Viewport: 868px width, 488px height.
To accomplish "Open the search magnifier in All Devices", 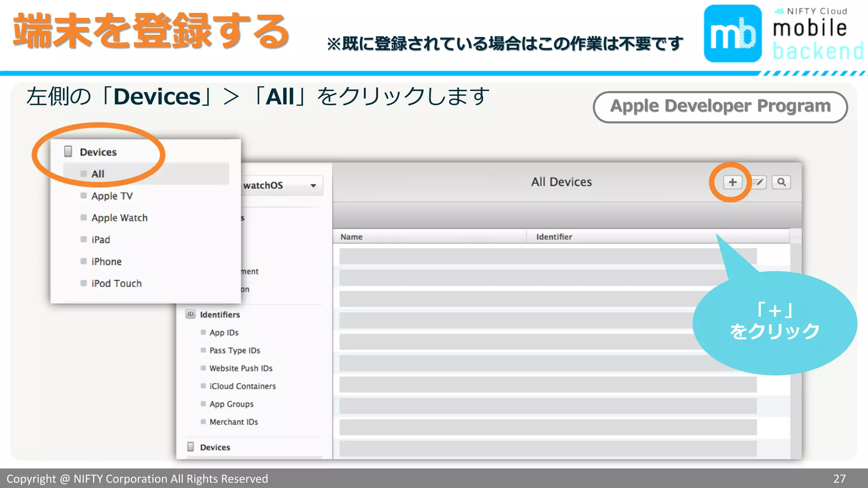I will point(781,182).
